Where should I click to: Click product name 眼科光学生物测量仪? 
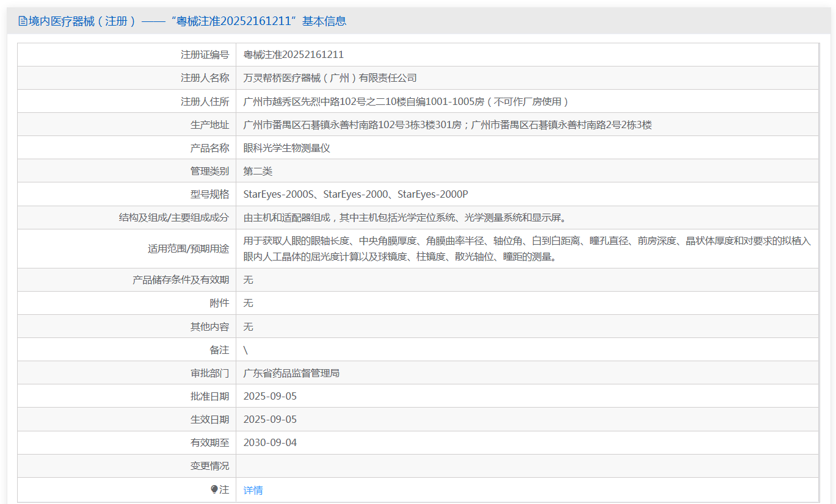(286, 148)
